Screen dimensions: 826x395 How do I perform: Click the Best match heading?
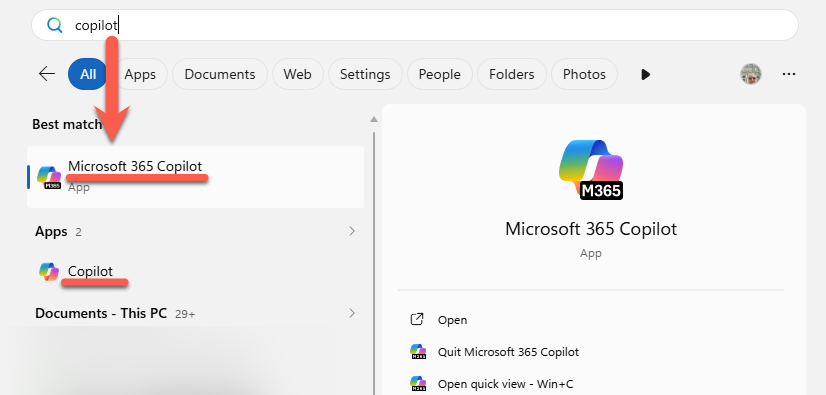(x=67, y=124)
